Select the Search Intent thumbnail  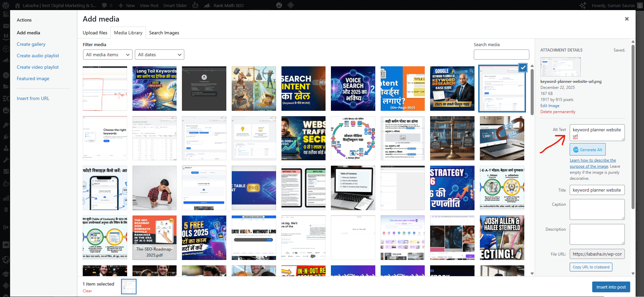tap(303, 89)
